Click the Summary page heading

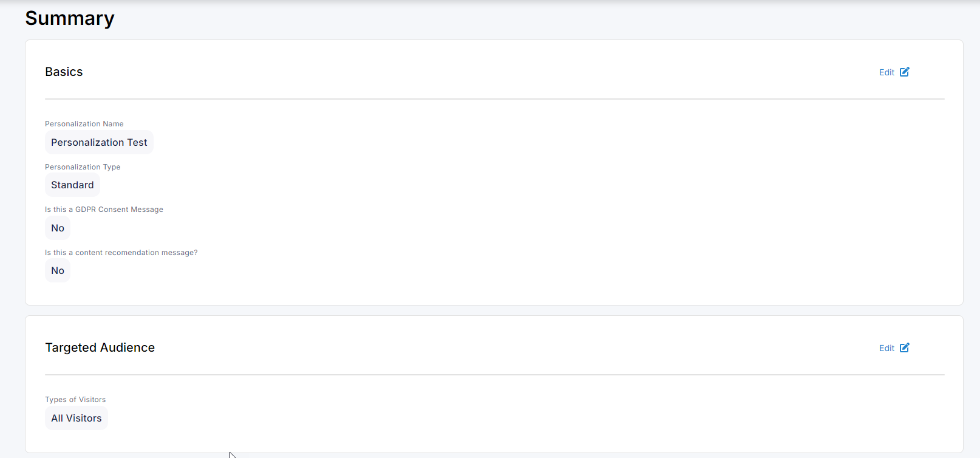pos(70,18)
